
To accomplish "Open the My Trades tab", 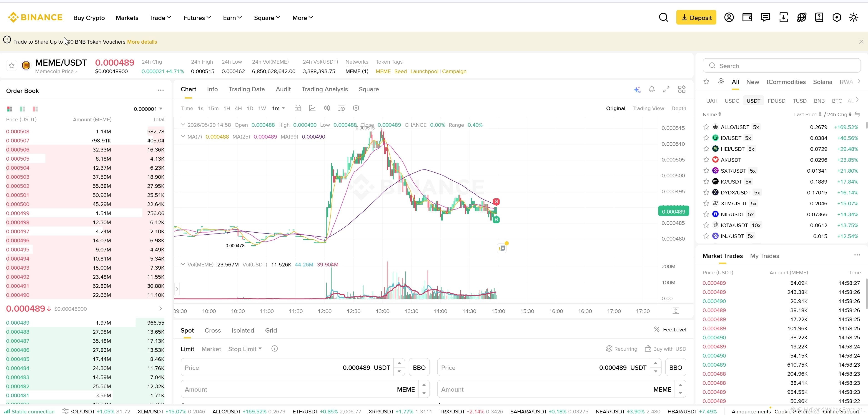I will (765, 256).
